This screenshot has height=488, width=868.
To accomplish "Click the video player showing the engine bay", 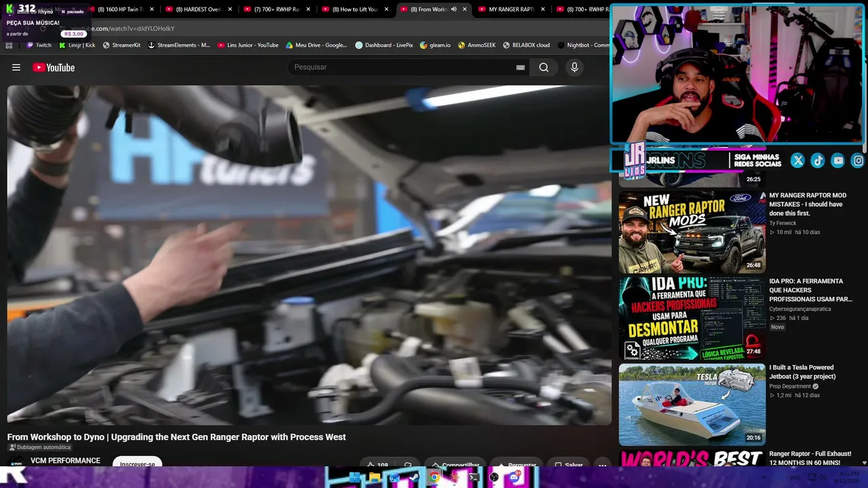I will point(309,255).
